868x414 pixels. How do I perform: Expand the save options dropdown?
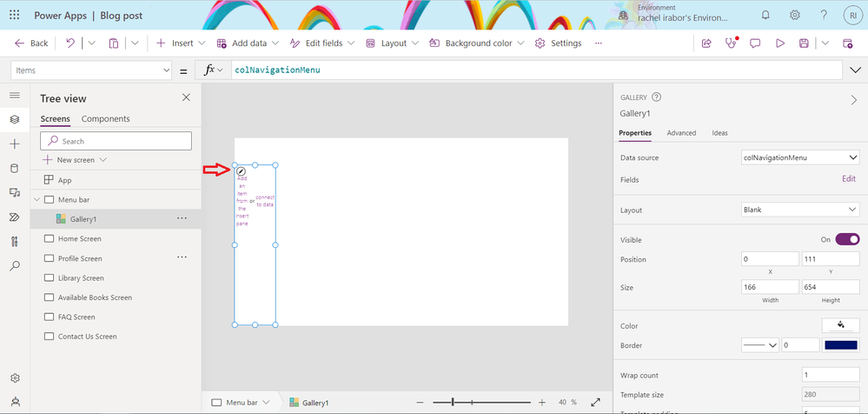tap(825, 43)
